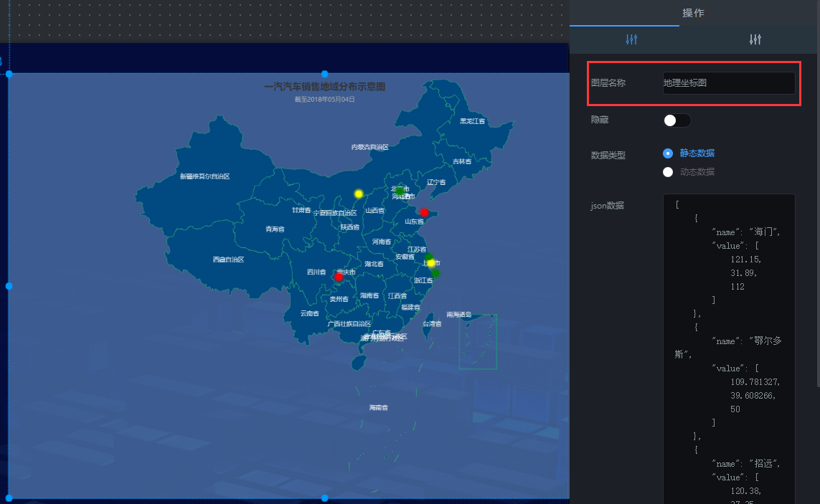The height and width of the screenshot is (504, 820).
Task: Click the 山西省 label on map
Action: (x=375, y=211)
